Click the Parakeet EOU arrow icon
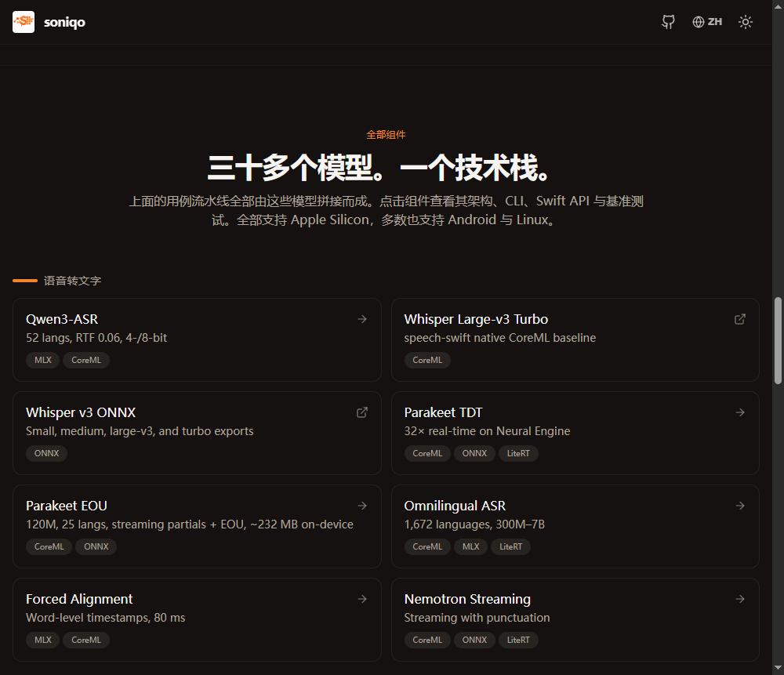This screenshot has width=784, height=675. [x=362, y=506]
